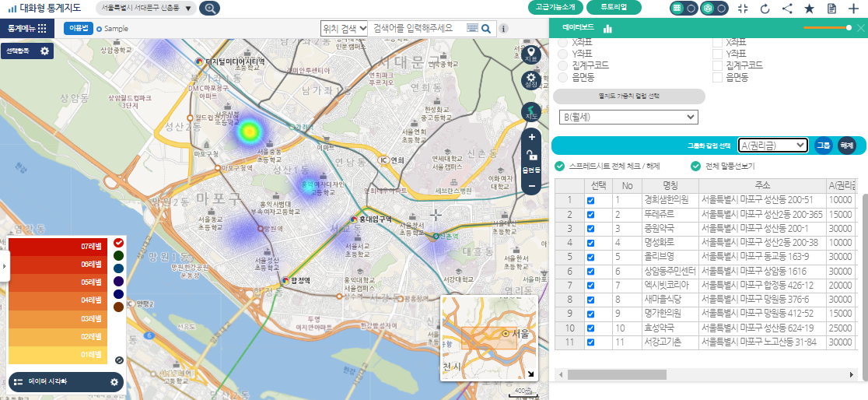
Task: Open the A(권리금) grouping column dropdown
Action: pos(772,145)
